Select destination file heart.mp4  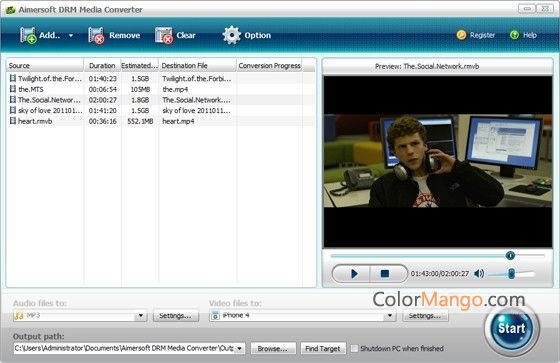point(178,121)
